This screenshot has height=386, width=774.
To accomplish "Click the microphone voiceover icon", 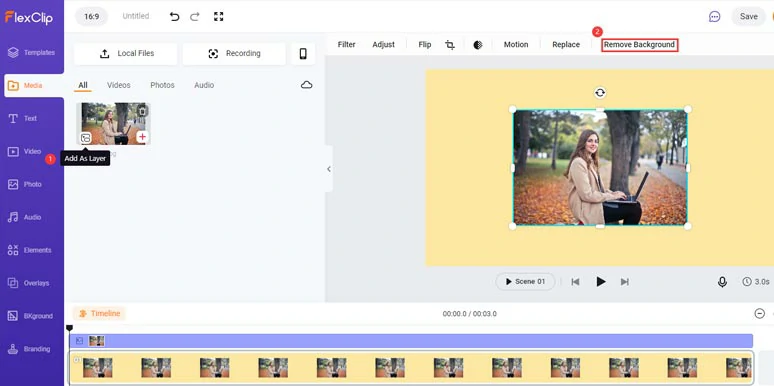I will click(722, 282).
